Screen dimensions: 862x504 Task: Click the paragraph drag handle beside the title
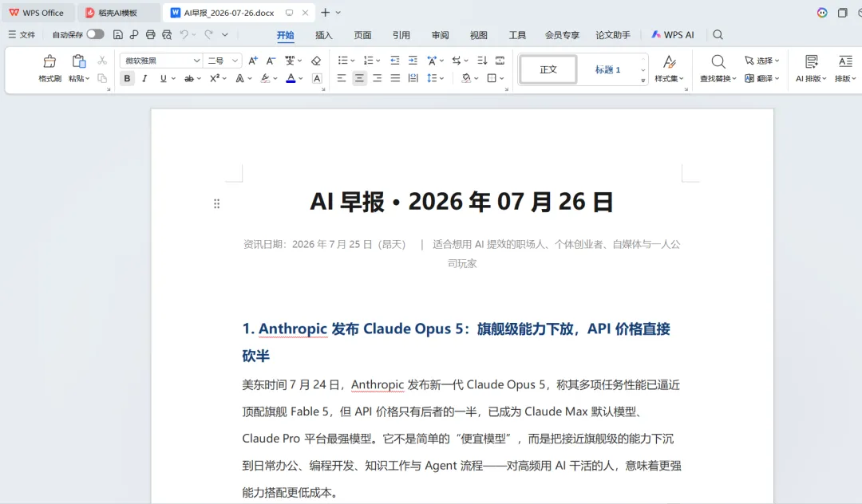click(216, 203)
